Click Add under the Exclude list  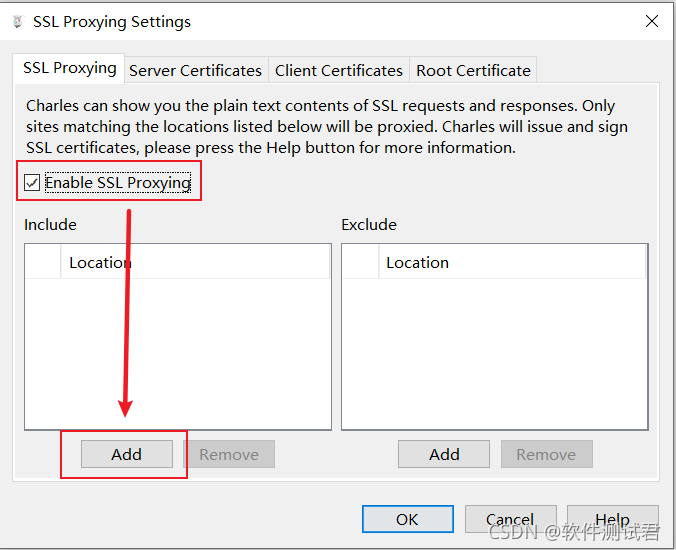pyautogui.click(x=444, y=454)
